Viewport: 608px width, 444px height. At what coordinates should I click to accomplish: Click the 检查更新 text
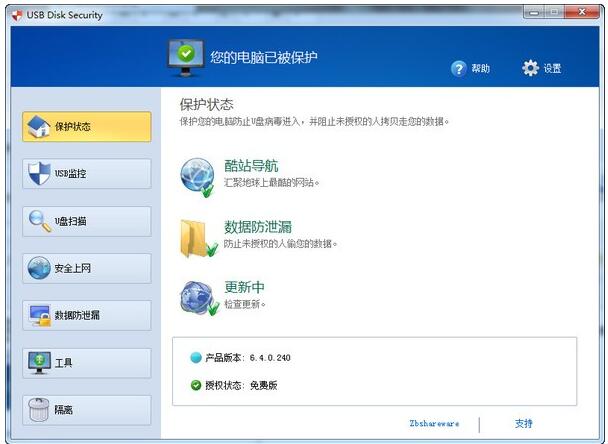tap(244, 304)
